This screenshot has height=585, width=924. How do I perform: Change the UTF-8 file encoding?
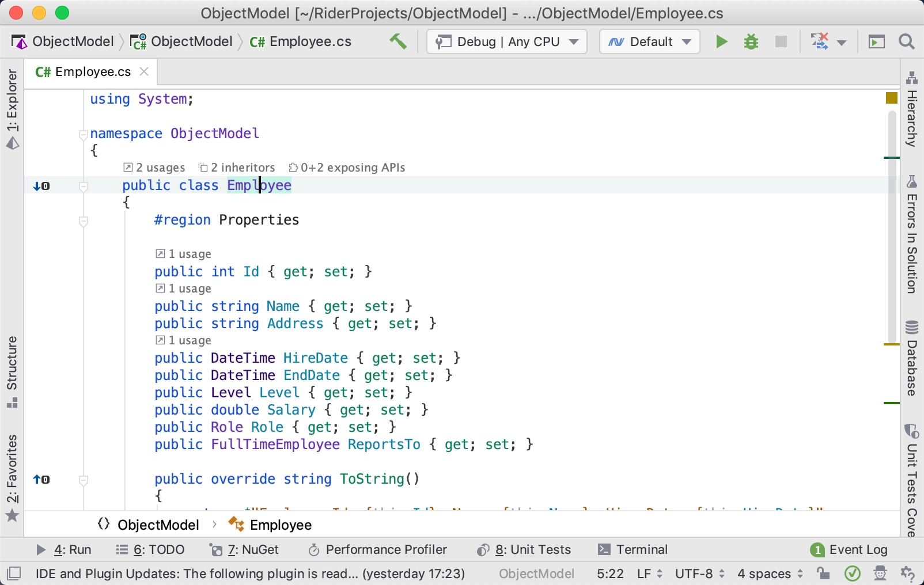point(700,573)
